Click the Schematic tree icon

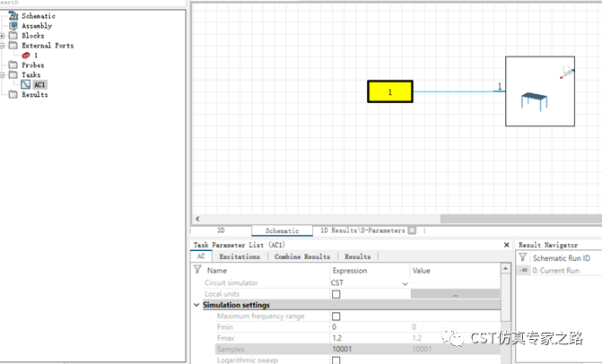[x=13, y=16]
